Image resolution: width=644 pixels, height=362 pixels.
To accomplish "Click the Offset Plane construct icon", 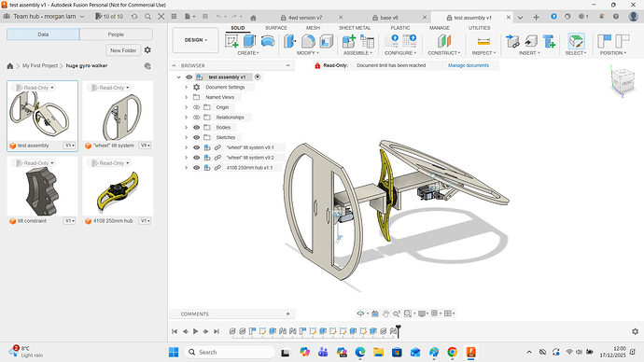I will [x=444, y=41].
